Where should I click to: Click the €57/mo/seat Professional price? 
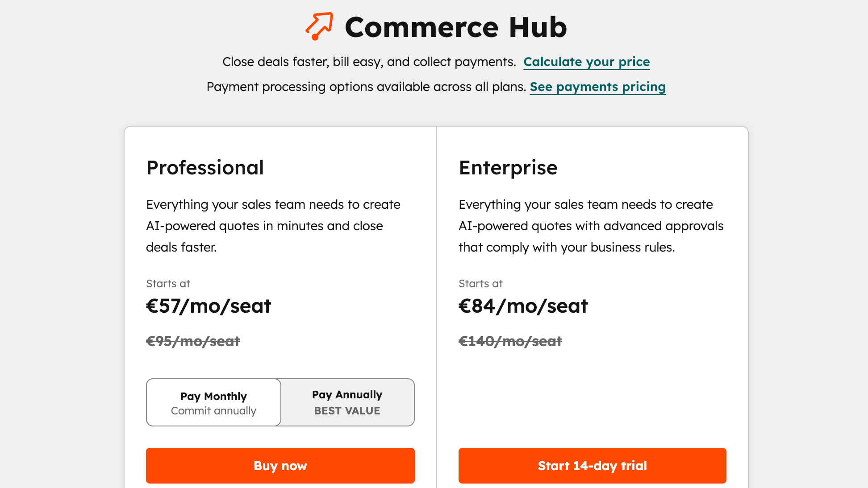(208, 306)
